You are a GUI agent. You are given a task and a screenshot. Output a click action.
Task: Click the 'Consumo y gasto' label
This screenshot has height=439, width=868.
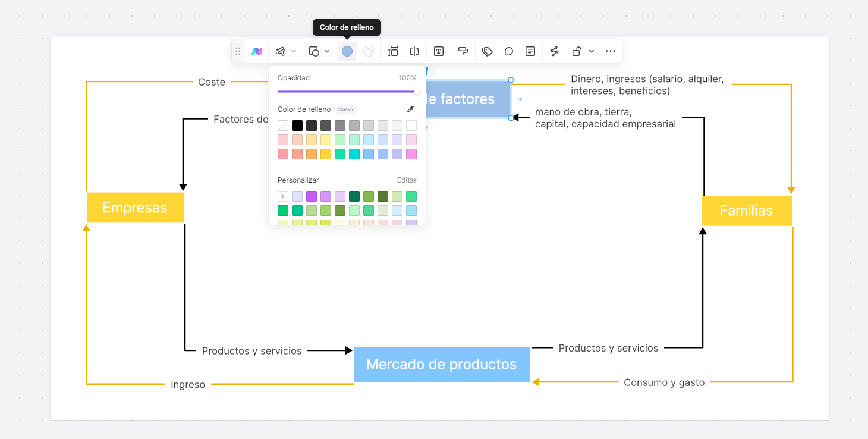(x=664, y=382)
